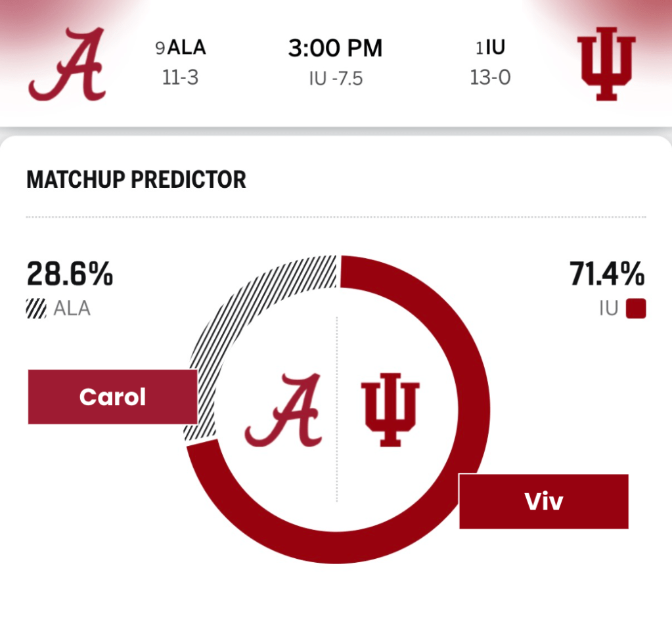Click the Indiana logo inside the donut chart
Image resolution: width=672 pixels, height=637 pixels.
[x=390, y=409]
